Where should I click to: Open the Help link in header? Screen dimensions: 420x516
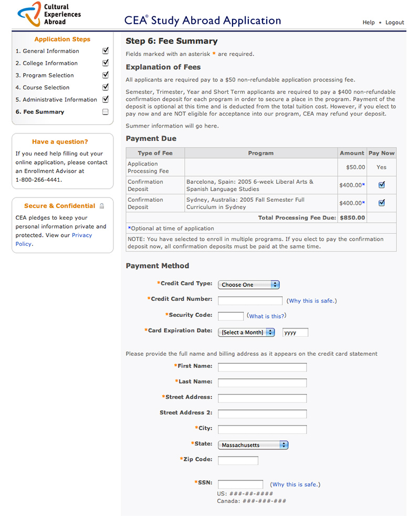coord(369,23)
